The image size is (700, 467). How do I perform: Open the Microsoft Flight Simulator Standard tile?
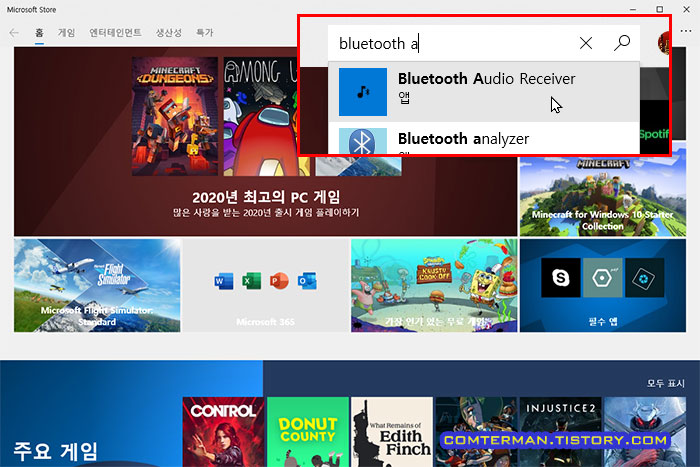(97, 285)
